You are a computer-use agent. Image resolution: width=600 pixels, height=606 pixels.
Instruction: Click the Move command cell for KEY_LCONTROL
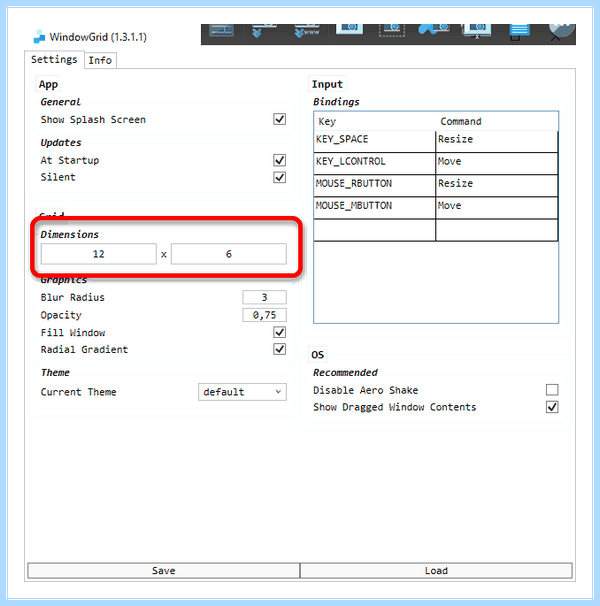[497, 162]
